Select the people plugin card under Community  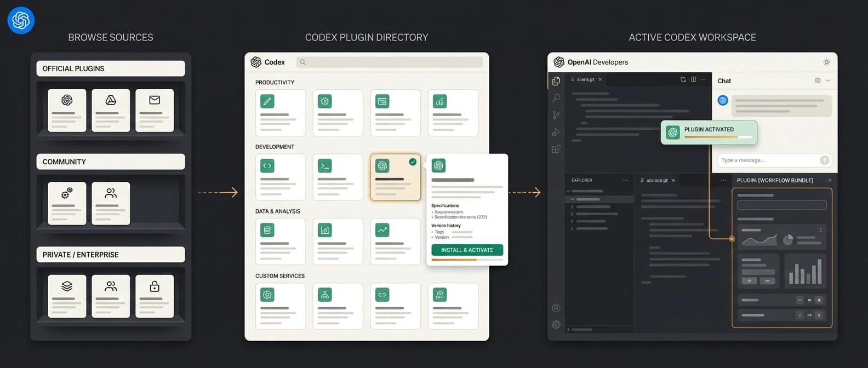pyautogui.click(x=111, y=203)
